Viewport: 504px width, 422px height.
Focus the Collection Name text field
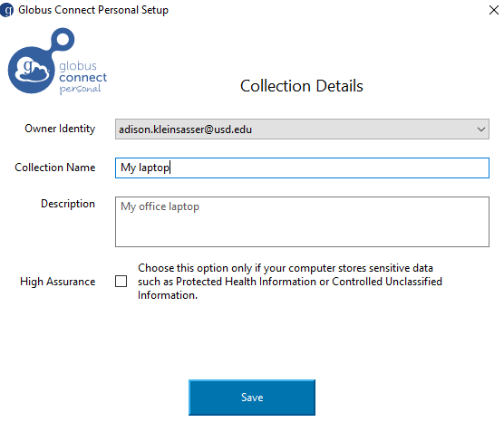302,168
